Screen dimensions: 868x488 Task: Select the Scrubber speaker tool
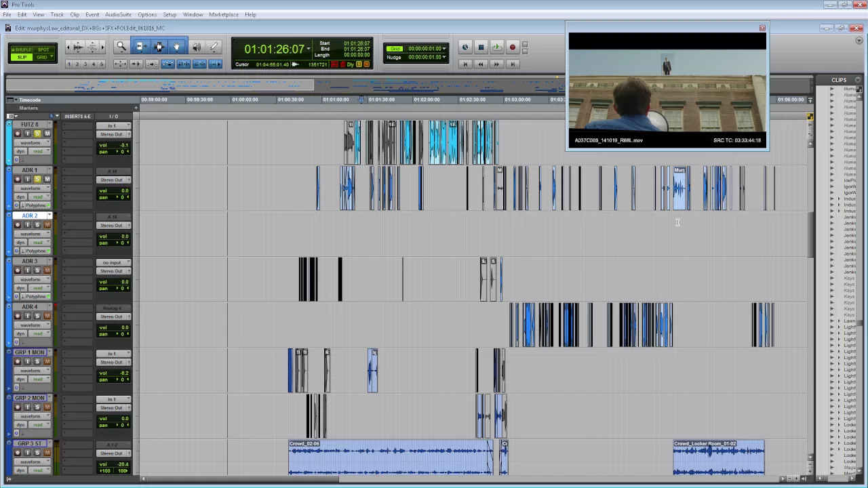(x=196, y=47)
